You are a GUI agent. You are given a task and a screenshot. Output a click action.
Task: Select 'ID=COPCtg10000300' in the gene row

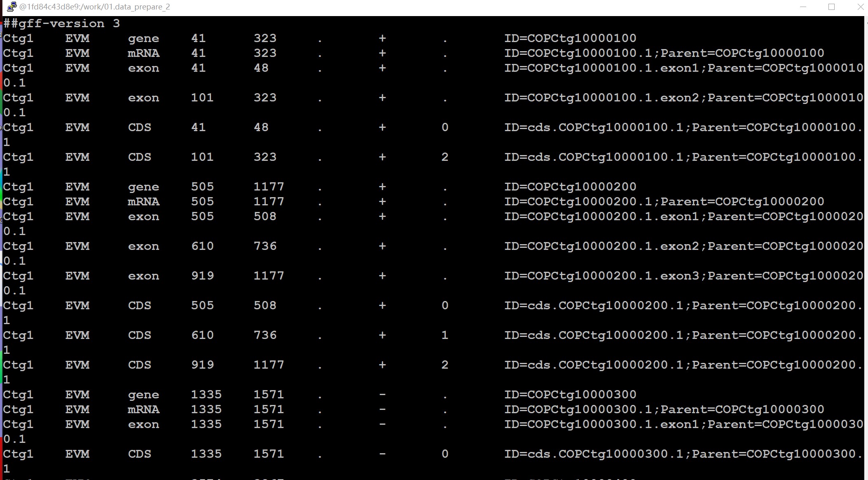pos(570,395)
